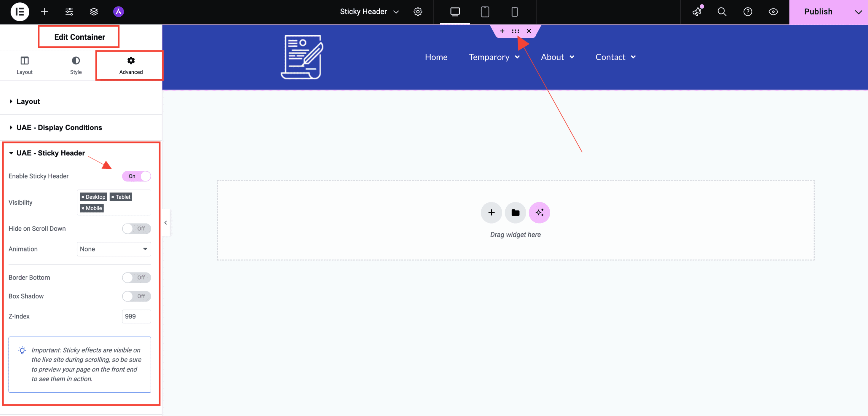Image resolution: width=868 pixels, height=416 pixels.
Task: Turn on Hide on Scroll Down
Action: point(136,229)
